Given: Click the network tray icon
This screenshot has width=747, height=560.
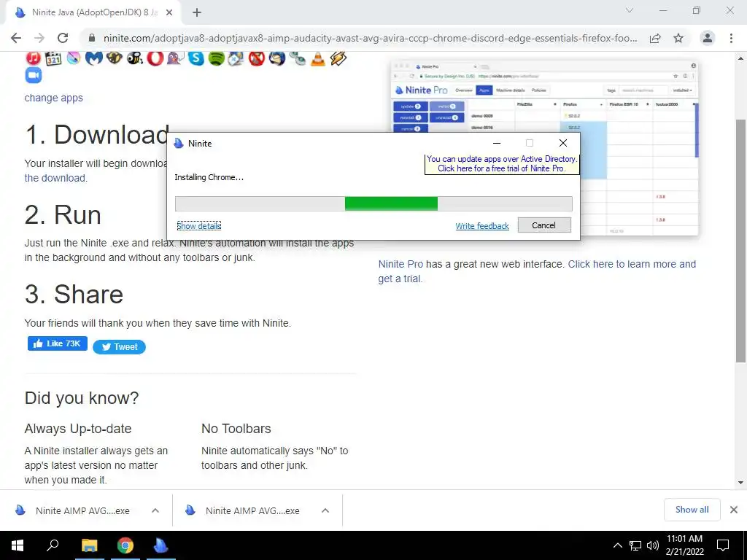Looking at the screenshot, I should click(635, 545).
